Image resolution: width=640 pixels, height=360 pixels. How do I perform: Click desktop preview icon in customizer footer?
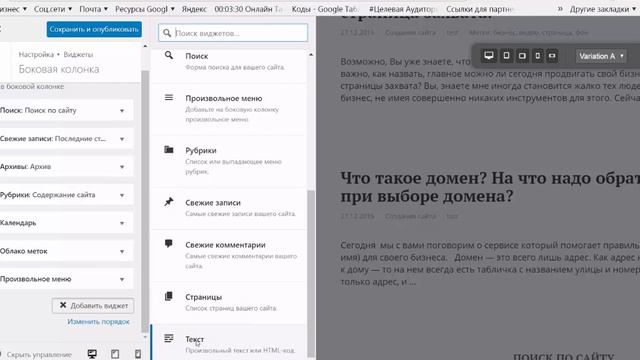click(92, 354)
